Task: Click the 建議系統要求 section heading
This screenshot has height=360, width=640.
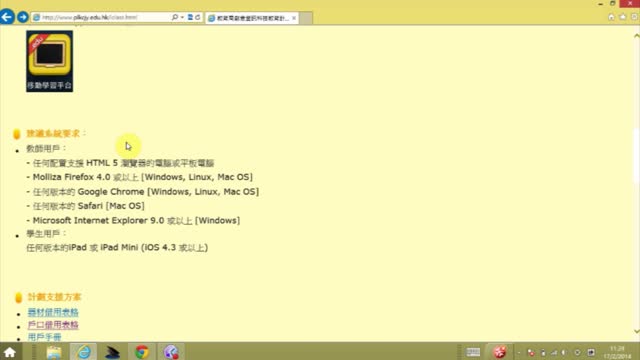Action: [x=56, y=133]
